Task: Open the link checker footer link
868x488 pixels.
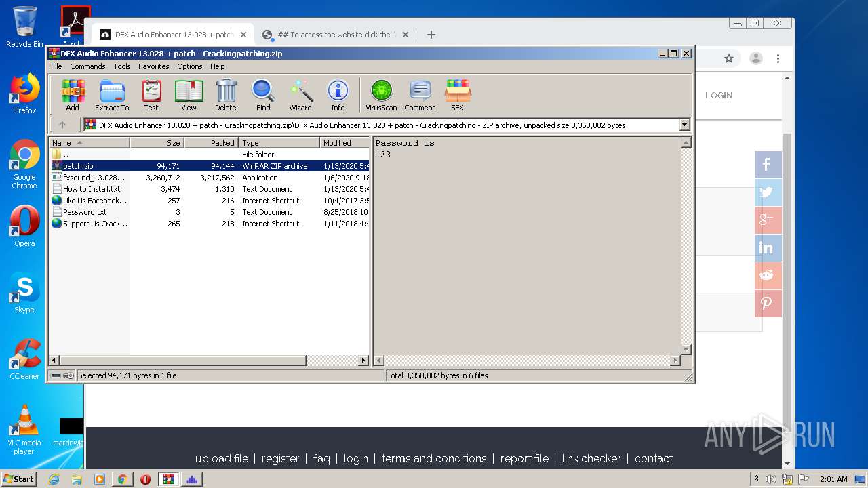Action: [x=591, y=459]
